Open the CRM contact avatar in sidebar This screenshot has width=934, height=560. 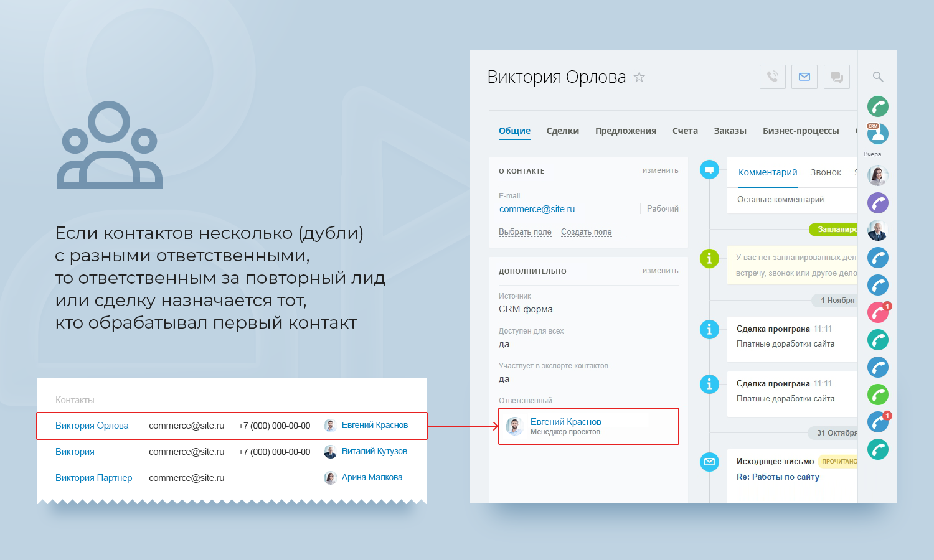[878, 134]
